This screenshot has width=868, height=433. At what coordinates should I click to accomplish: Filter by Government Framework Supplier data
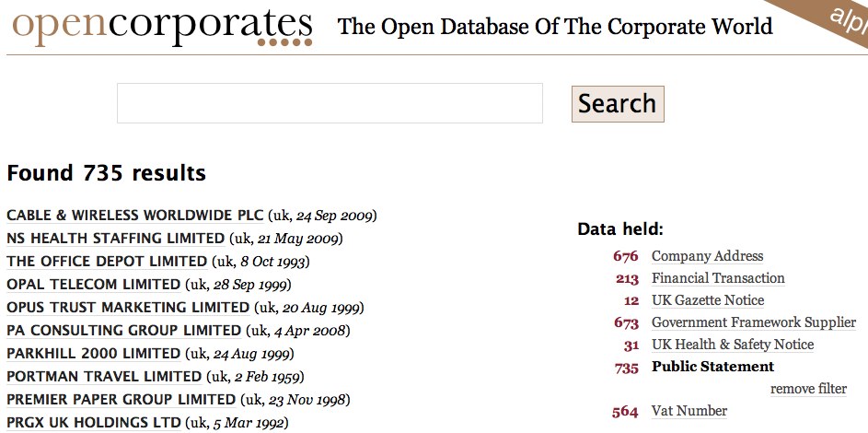coord(753,322)
